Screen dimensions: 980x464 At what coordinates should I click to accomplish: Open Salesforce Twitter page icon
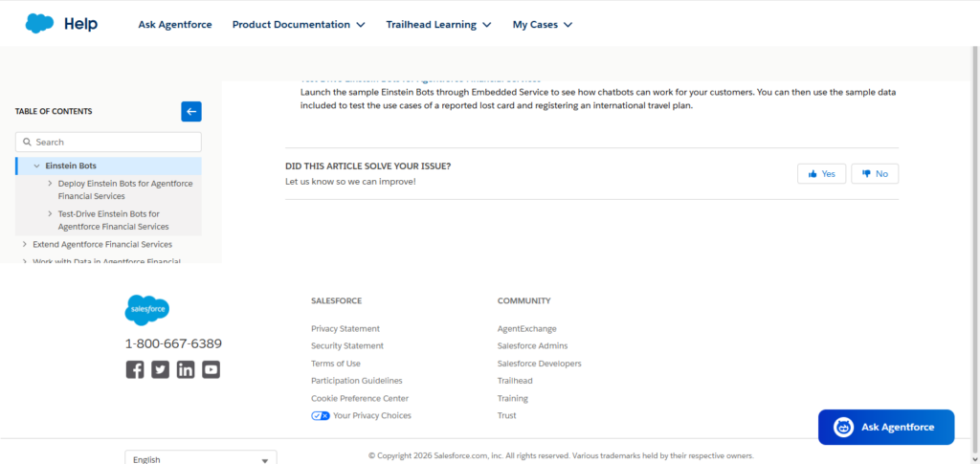click(160, 369)
